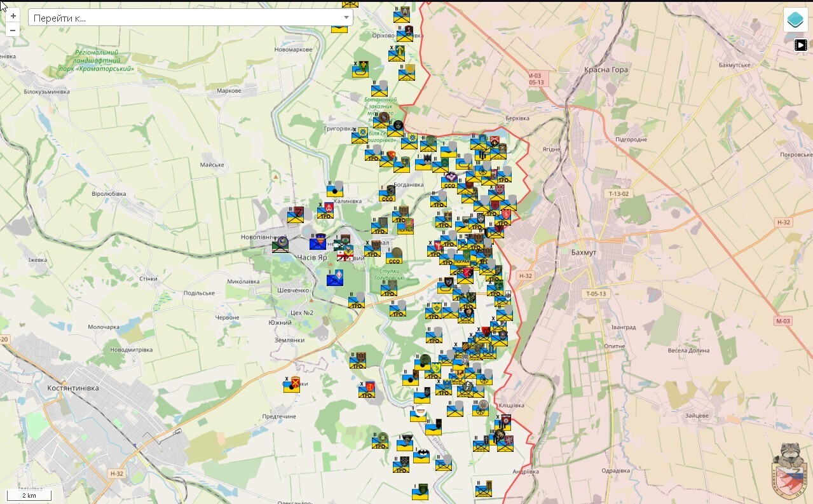Select brigade marker with maroon shield near Кліщіївка
Image resolution: width=813 pixels, height=504 pixels.
(x=504, y=423)
